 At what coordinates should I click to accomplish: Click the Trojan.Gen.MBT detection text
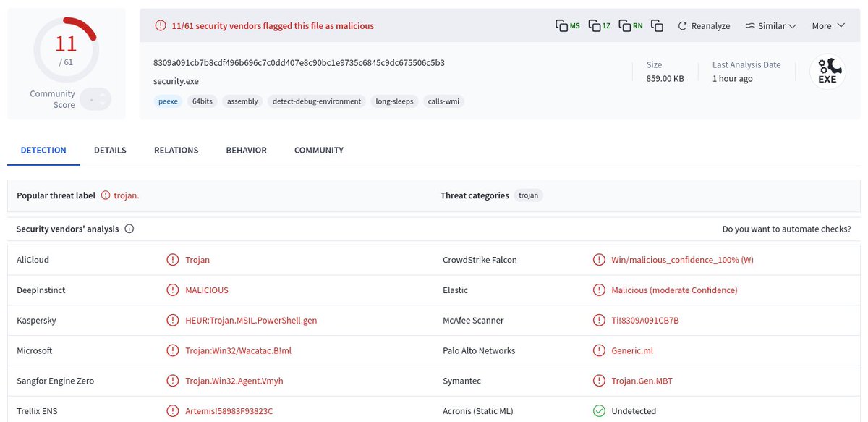pos(642,381)
